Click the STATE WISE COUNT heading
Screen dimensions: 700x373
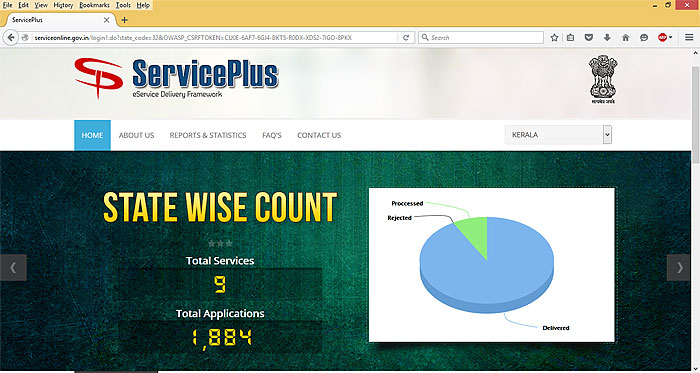(x=220, y=207)
